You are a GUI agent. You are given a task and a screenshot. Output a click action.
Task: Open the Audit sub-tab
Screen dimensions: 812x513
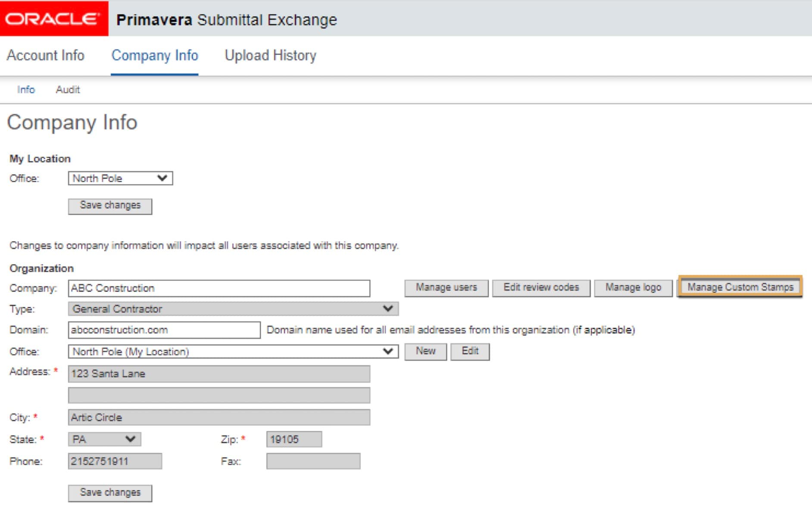[68, 90]
